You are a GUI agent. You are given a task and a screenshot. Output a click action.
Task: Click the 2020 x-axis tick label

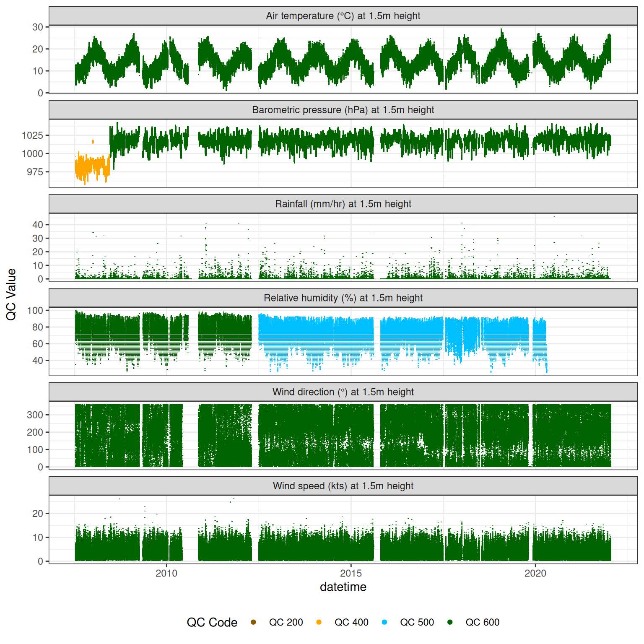click(x=535, y=573)
